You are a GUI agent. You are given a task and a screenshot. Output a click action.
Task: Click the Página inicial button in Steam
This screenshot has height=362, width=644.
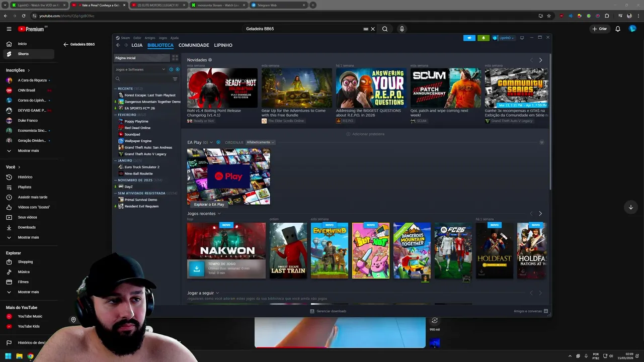pos(142,58)
